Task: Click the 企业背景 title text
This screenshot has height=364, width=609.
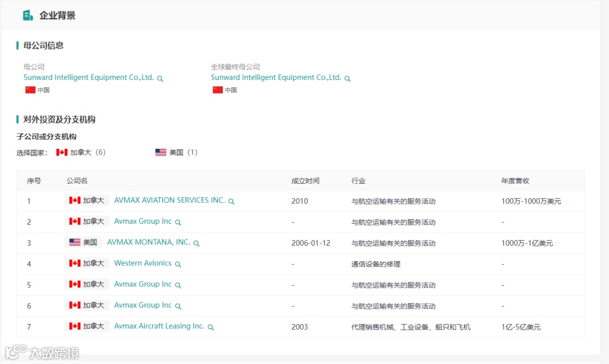Action: pos(57,16)
